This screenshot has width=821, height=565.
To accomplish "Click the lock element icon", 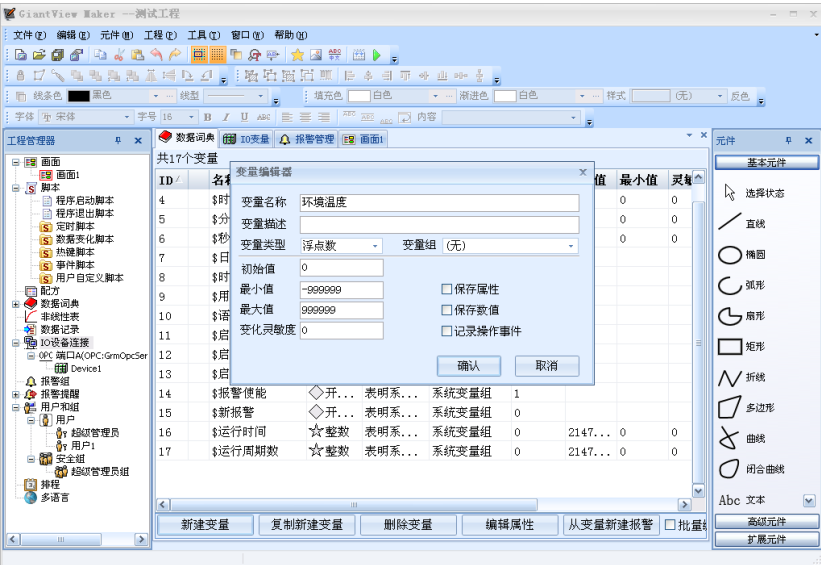I will [x=20, y=75].
